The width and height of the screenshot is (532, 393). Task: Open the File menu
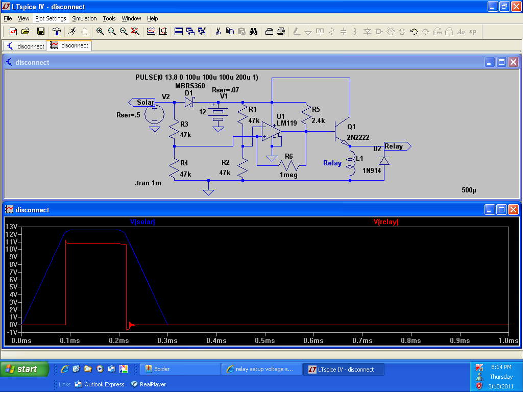8,18
